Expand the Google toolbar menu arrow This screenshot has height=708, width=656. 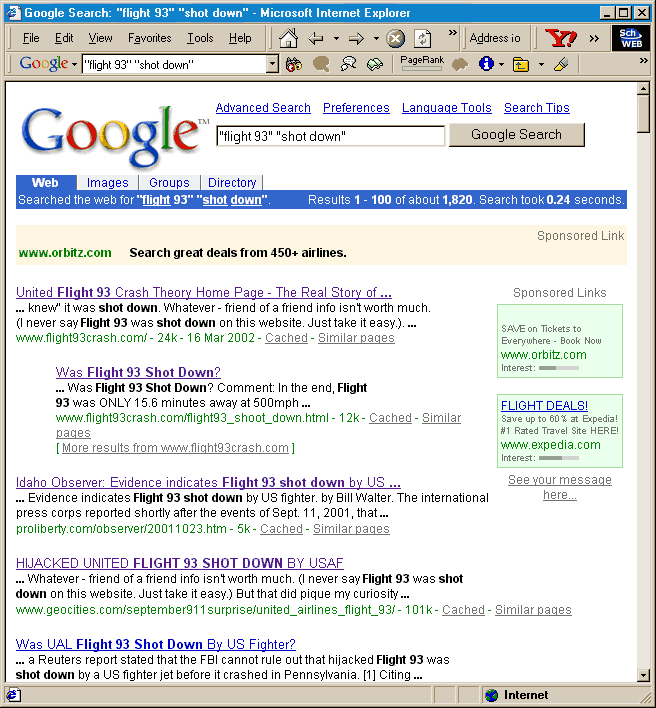pos(74,65)
